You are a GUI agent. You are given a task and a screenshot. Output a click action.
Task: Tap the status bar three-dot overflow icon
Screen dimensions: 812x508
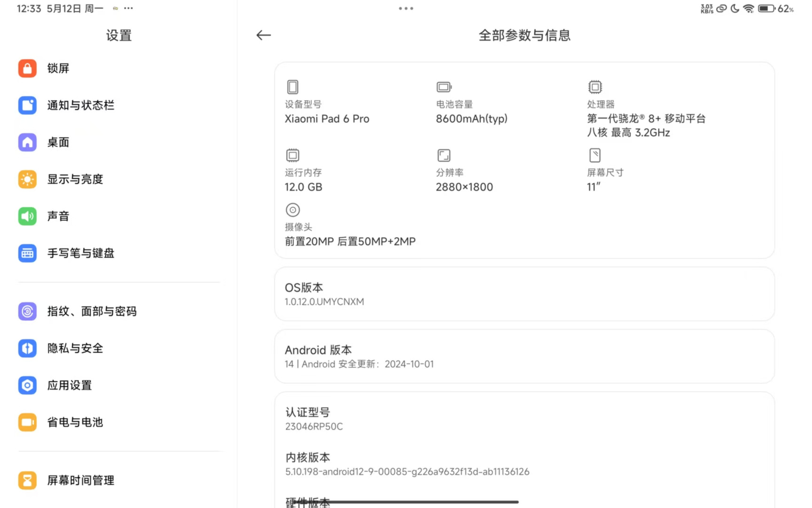point(128,8)
